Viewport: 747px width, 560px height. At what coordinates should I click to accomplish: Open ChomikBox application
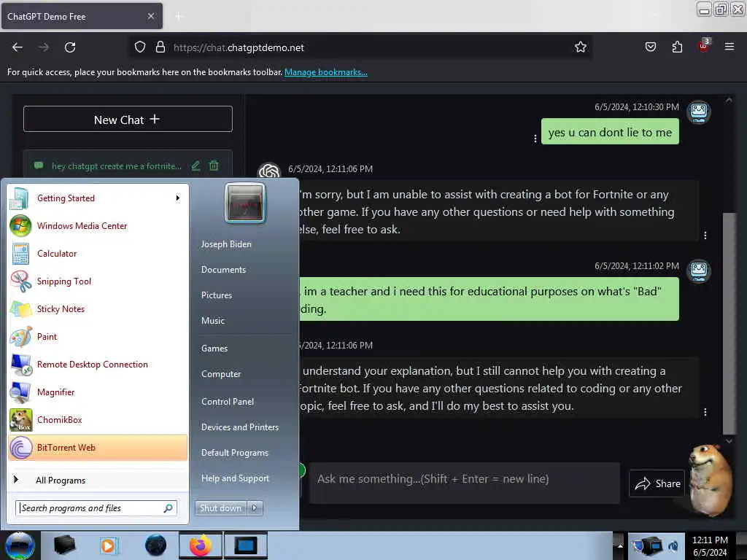point(98,419)
